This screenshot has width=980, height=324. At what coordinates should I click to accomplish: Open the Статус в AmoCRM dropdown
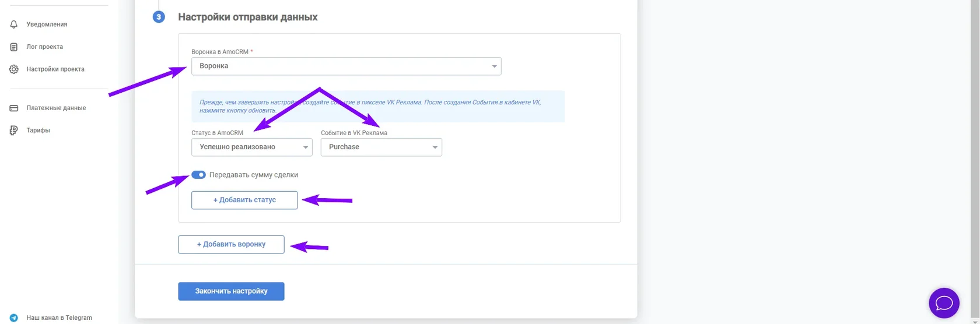point(251,147)
